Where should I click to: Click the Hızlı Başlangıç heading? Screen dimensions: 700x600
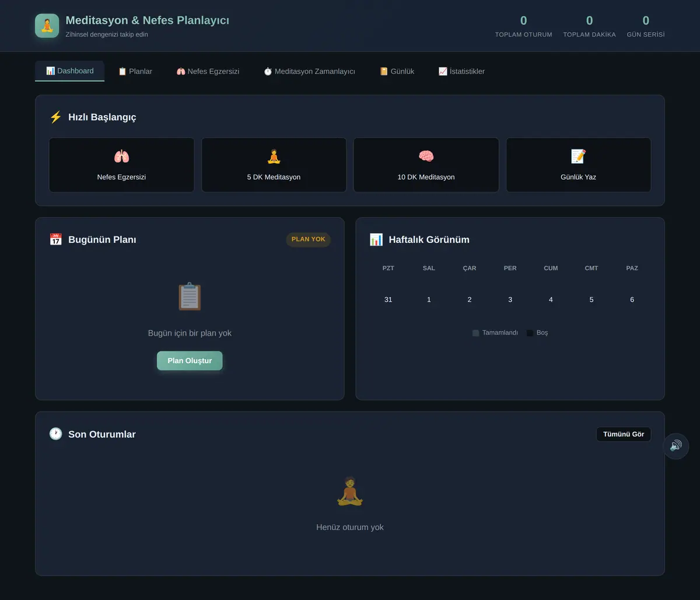click(102, 117)
